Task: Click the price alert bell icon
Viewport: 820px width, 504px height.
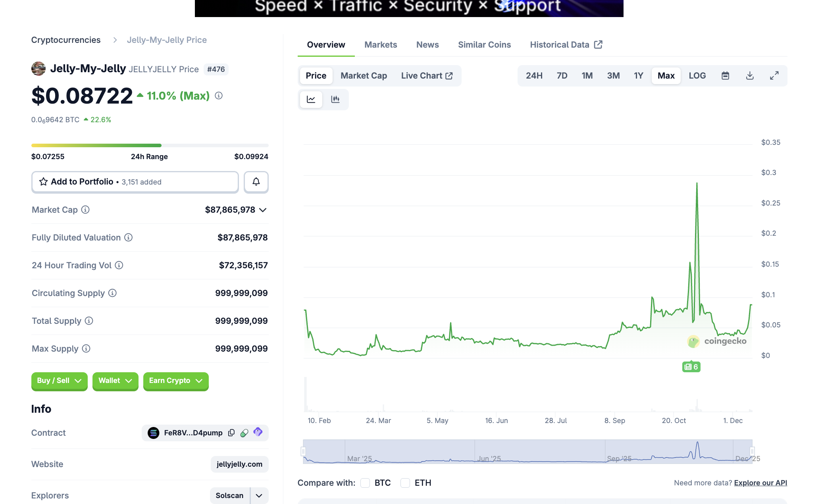Action: point(256,182)
